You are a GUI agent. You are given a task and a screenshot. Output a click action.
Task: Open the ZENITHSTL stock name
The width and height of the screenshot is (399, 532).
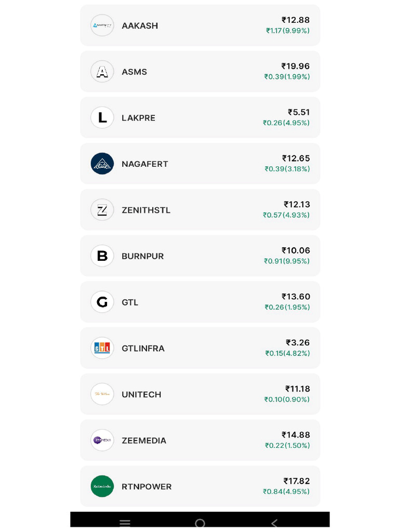[x=146, y=210]
